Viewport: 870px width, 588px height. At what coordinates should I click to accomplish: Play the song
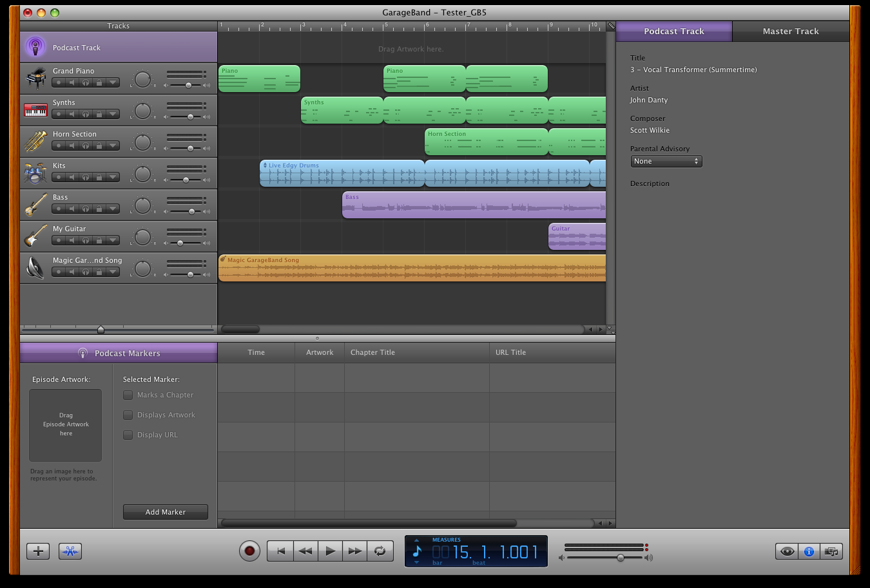click(x=330, y=551)
